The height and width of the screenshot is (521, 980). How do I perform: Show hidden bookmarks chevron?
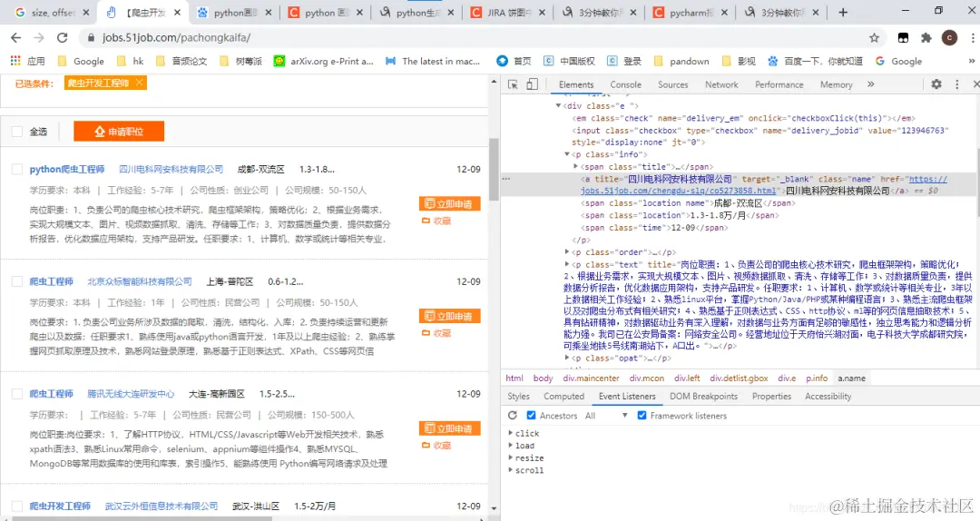pyautogui.click(x=972, y=61)
